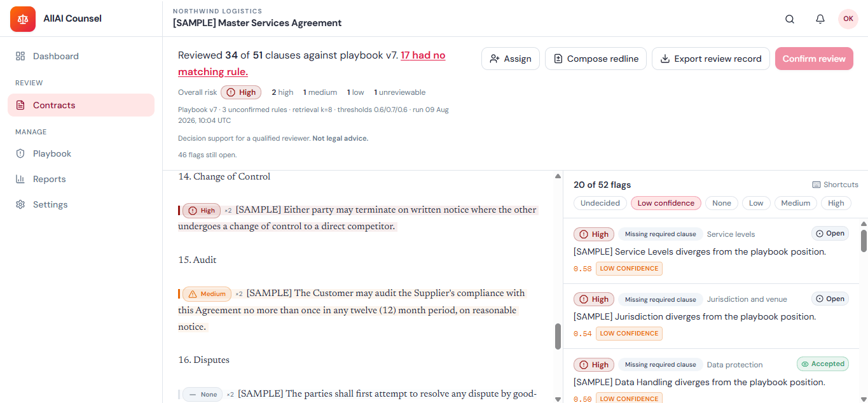This screenshot has width=868, height=403.
Task: Click Missing required clause tag on Service levels flag
Action: [660, 234]
